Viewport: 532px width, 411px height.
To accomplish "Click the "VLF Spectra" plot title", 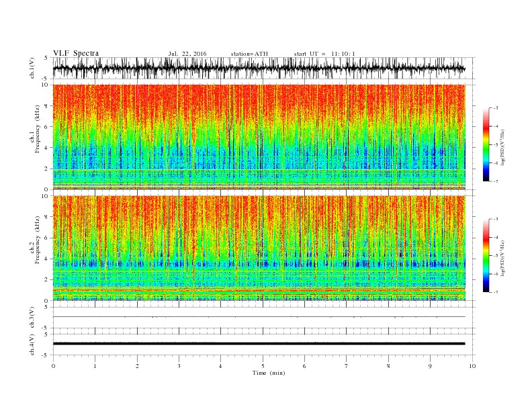I will coord(76,53).
